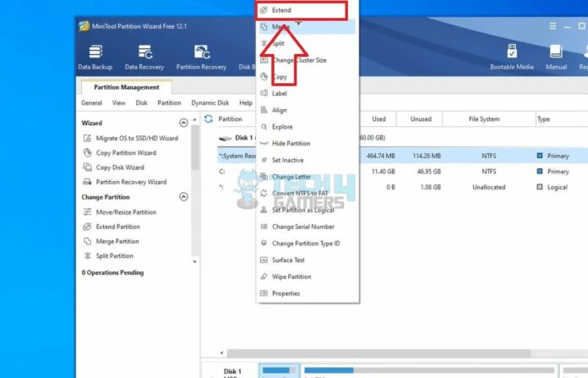
Task: Start the Copy Partition Wizard
Action: [120, 153]
